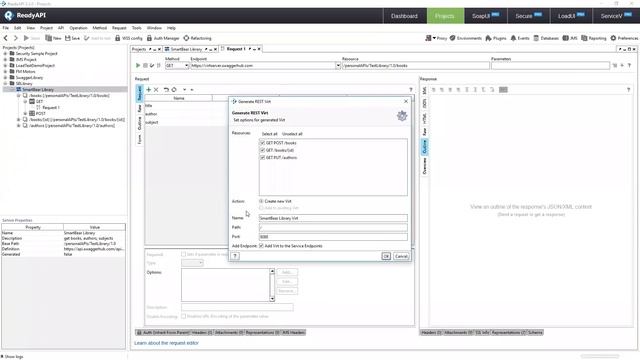
Task: Click OK in Generate REST Virt dialog
Action: [x=386, y=256]
